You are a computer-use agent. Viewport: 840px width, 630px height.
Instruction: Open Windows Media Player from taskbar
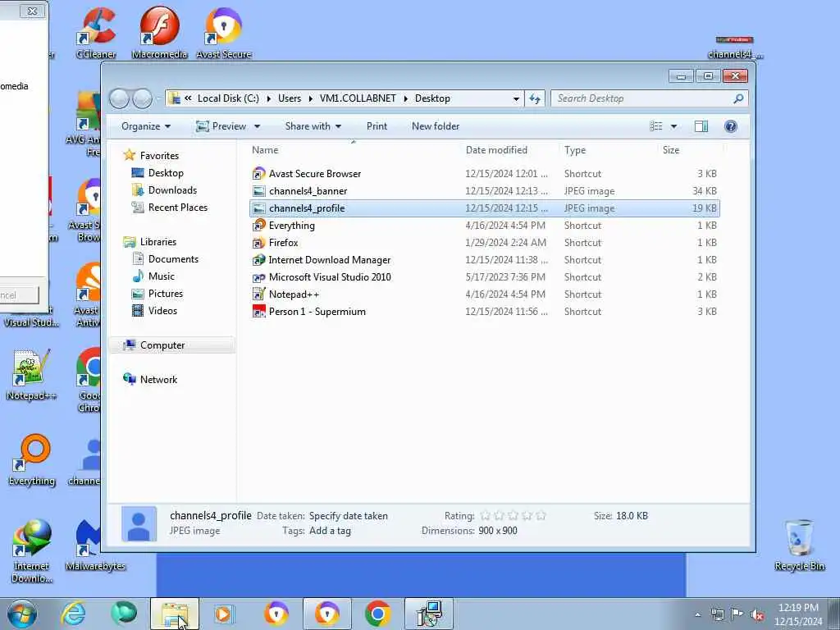223,614
